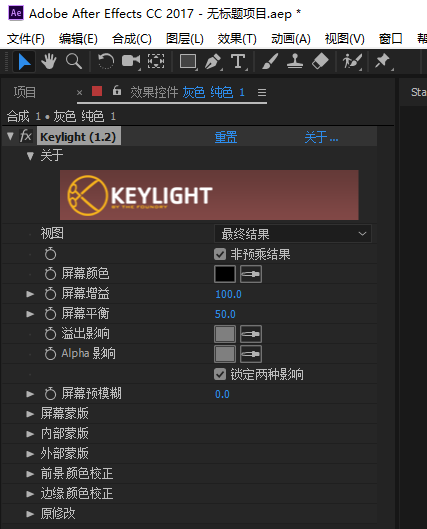Image resolution: width=427 pixels, height=529 pixels.
Task: Click the red label color square in panel tab
Action: [97, 91]
